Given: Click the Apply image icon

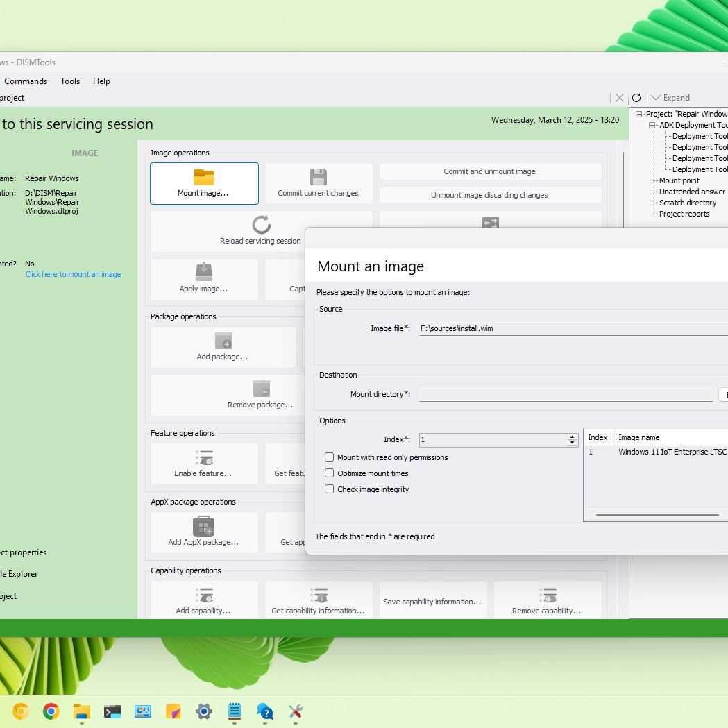Looking at the screenshot, I should click(x=204, y=271).
